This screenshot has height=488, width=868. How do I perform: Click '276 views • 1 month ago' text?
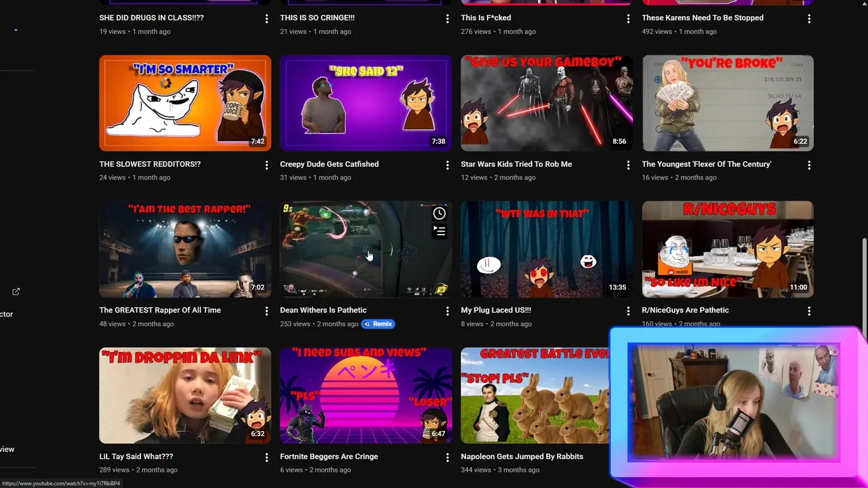point(498,32)
